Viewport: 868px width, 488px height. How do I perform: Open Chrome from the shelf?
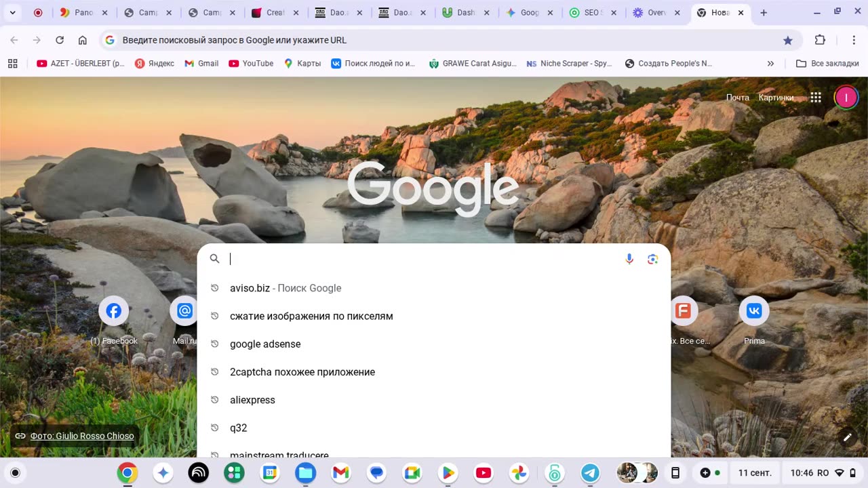coord(127,473)
